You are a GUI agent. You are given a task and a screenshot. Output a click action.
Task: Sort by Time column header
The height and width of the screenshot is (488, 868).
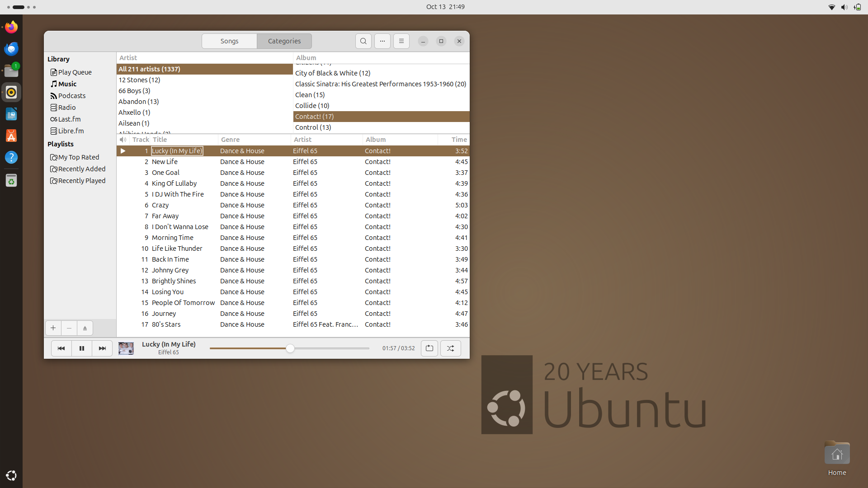[x=454, y=140]
